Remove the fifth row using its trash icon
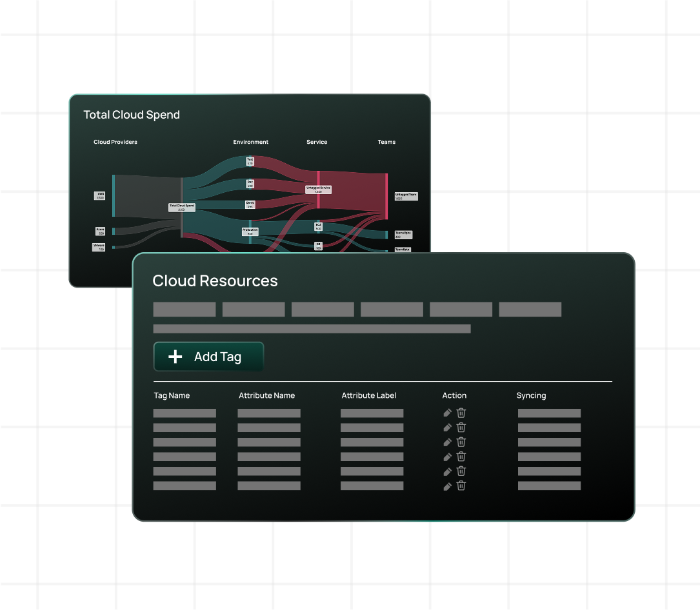The image size is (700, 610). (x=461, y=471)
